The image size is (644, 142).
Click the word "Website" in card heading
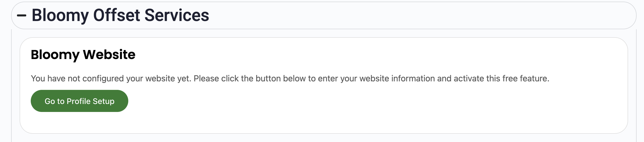click(109, 55)
